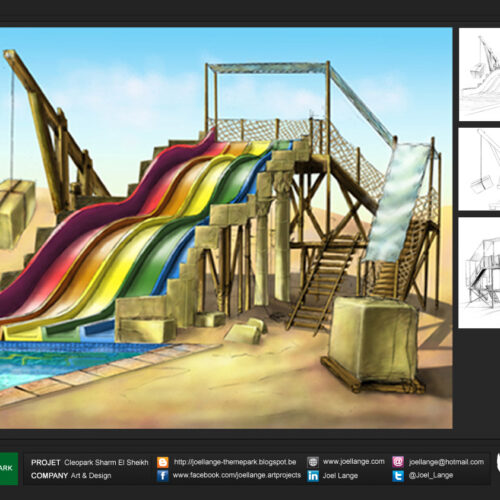Click the 'Art & Design' company text
Image resolution: width=500 pixels, height=500 pixels.
(x=91, y=476)
